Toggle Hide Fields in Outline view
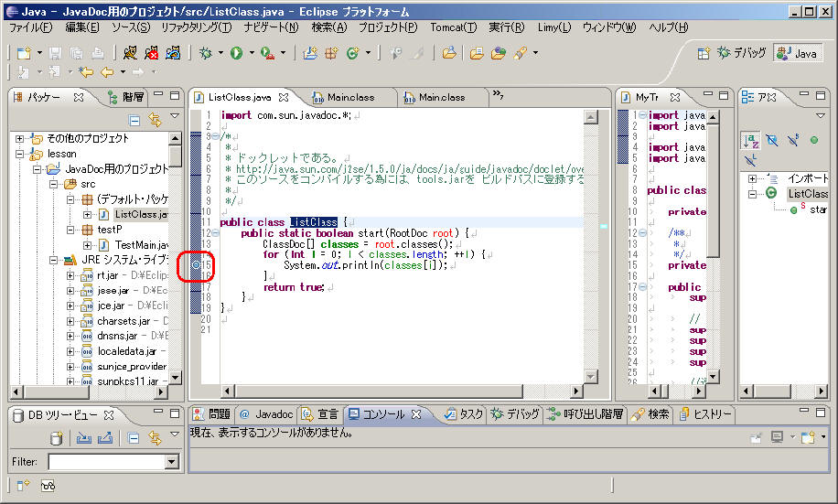838x504 pixels. point(771,139)
